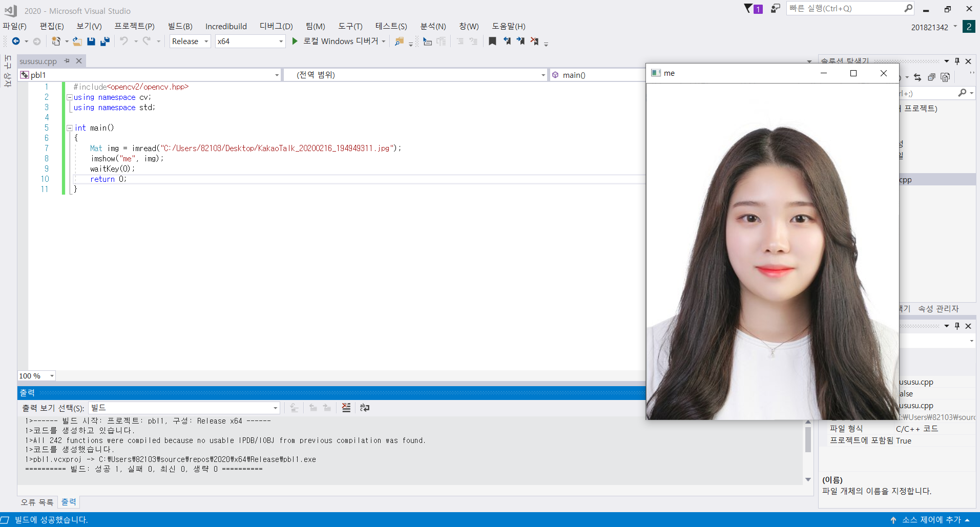
Task: Collapse the code region at int main()
Action: coord(70,128)
